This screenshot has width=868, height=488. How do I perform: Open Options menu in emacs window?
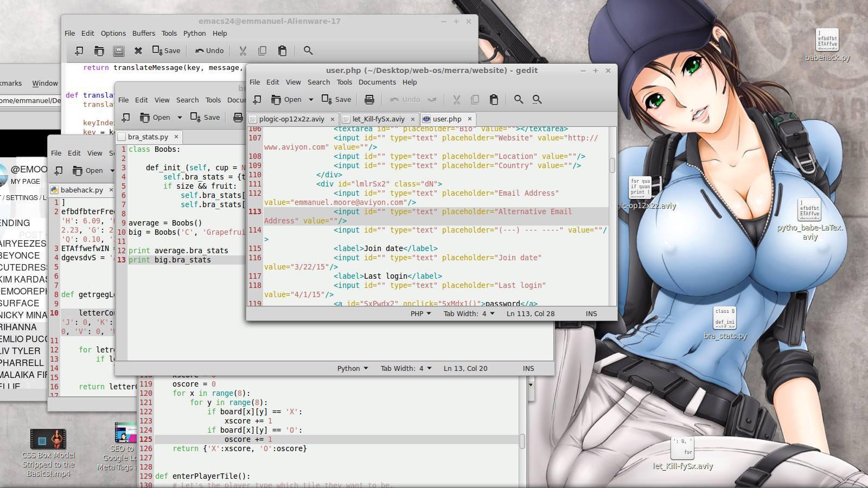tap(113, 34)
